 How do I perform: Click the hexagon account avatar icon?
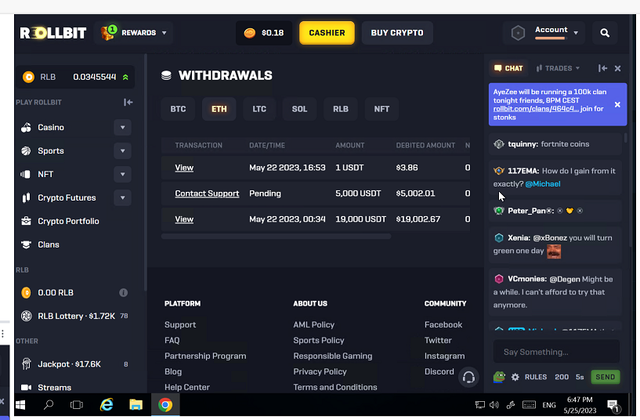(518, 33)
